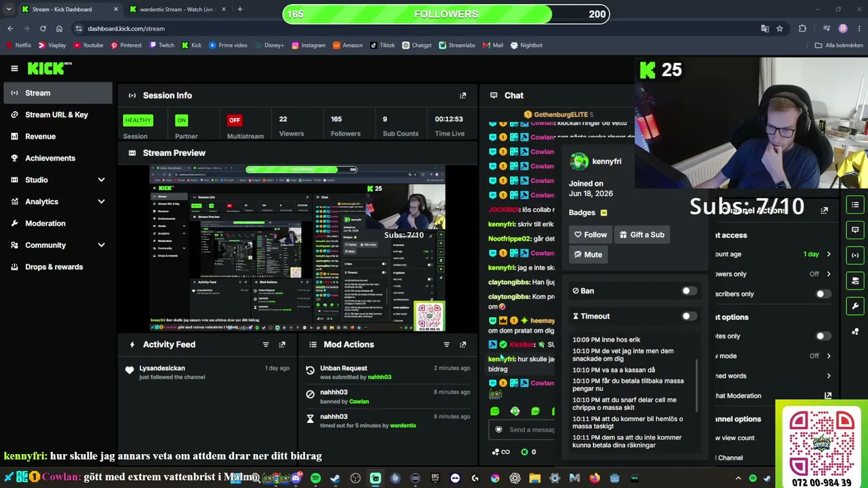This screenshot has height=488, width=868.
Task: Open Epic Games launcher from the taskbar
Action: [x=435, y=479]
